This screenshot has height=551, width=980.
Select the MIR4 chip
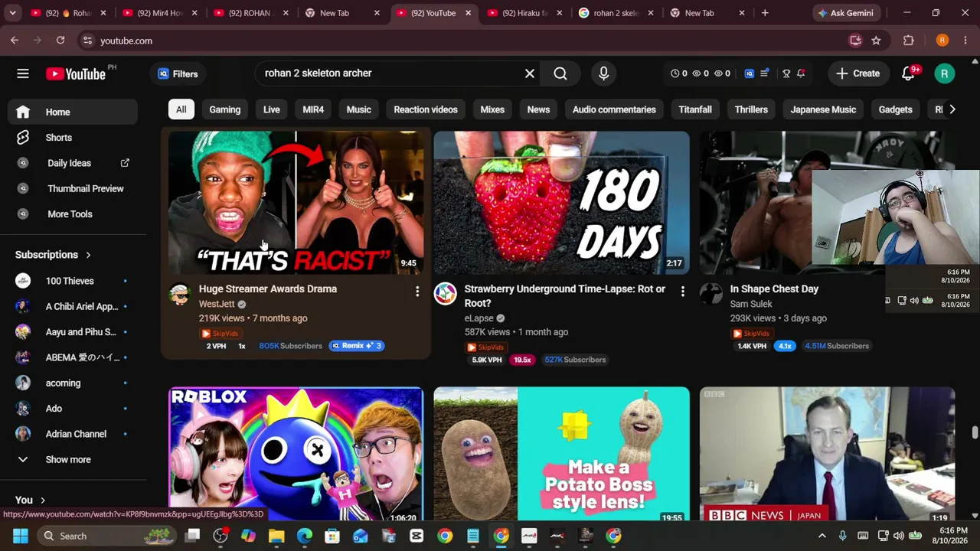click(313, 109)
